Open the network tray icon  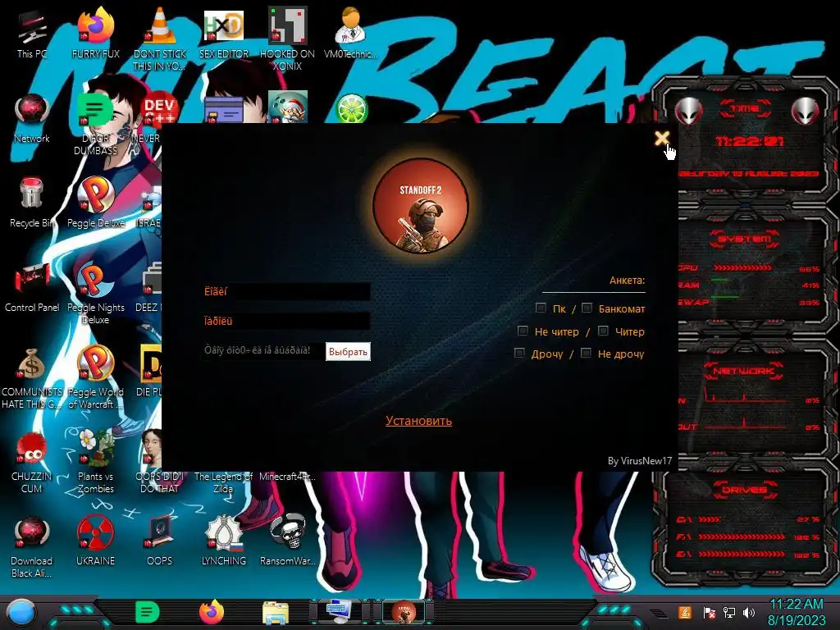[729, 612]
